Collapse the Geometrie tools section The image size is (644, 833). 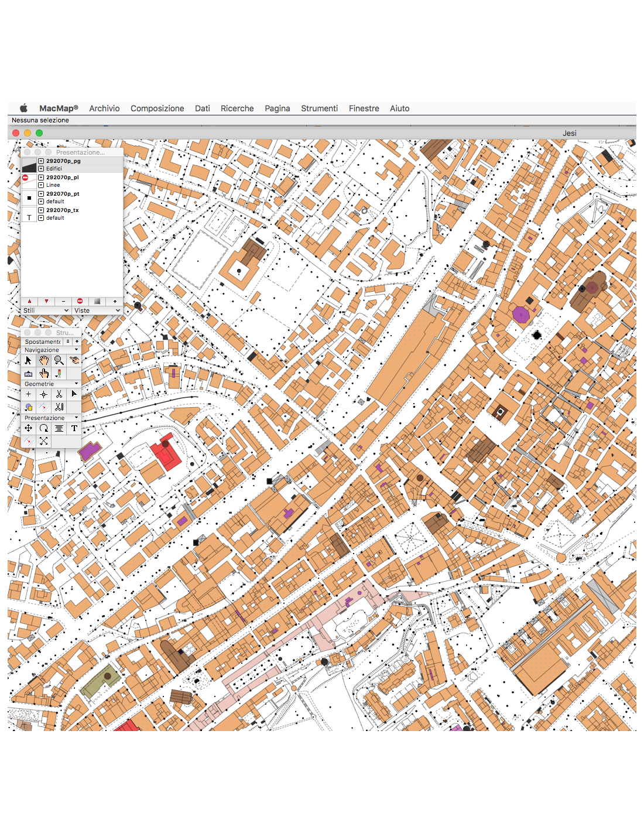tap(76, 384)
